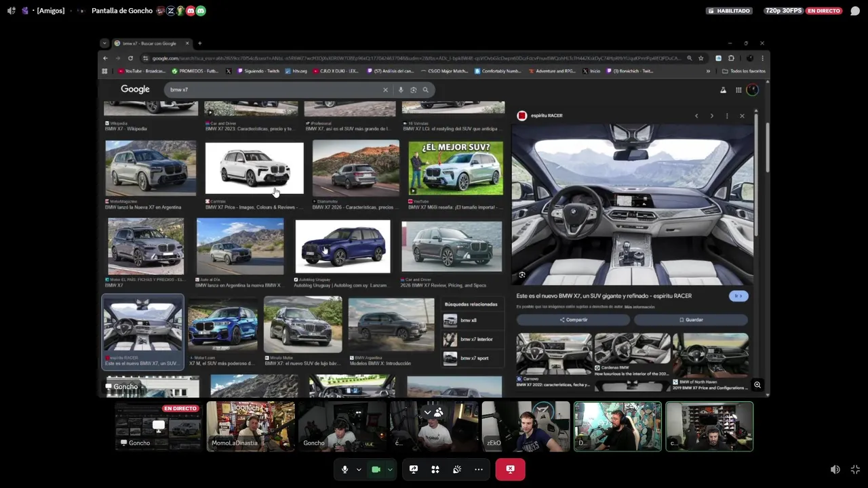Viewport: 868px width, 488px height.
Task: Open Search Labs flask icon
Action: click(723, 89)
